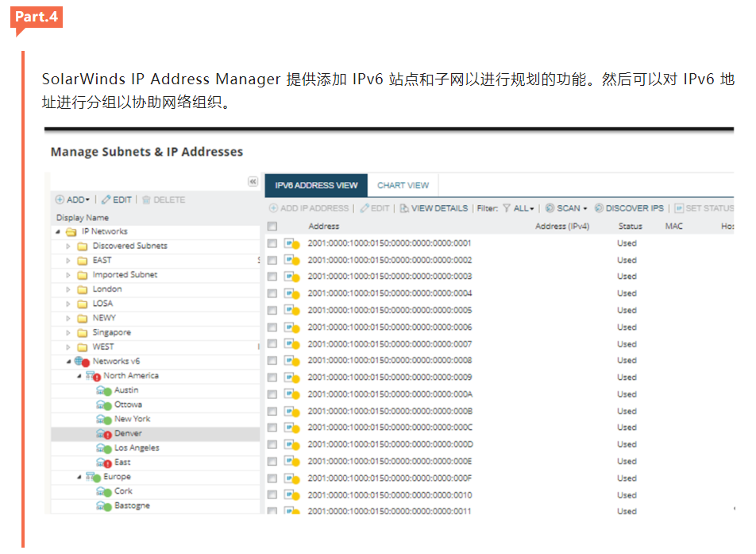
Task: Check the box for address ending 000D
Action: [272, 444]
